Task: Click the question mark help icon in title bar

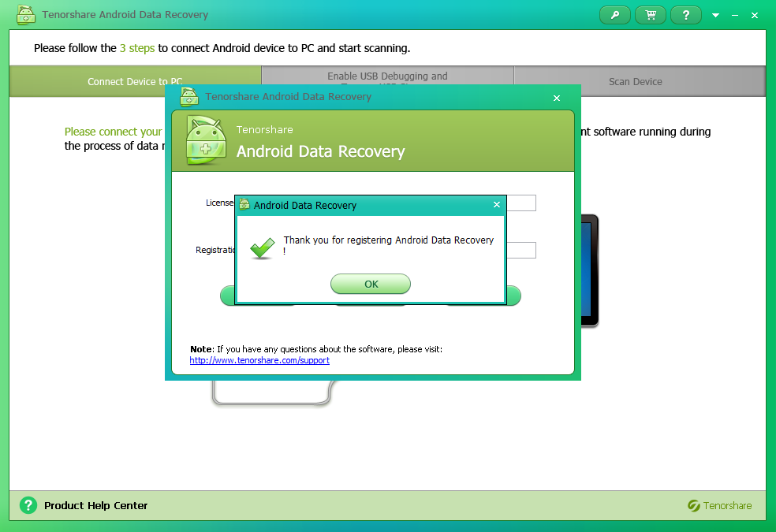Action: 686,15
